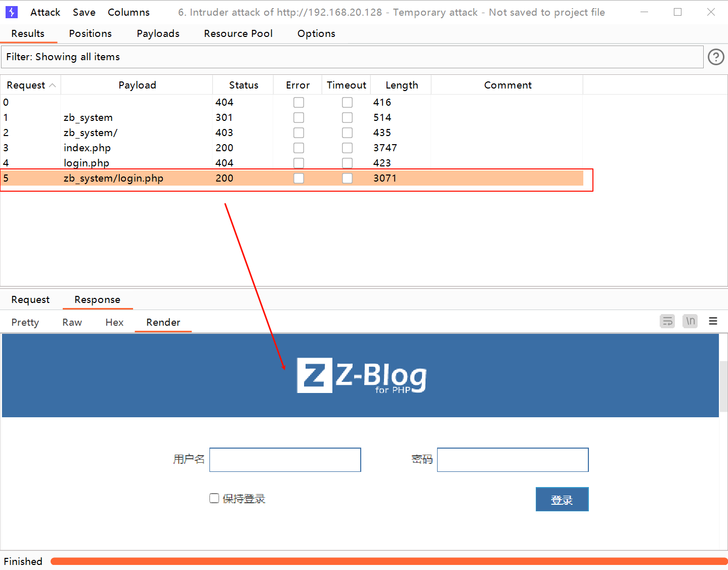728x570 pixels.
Task: Show the Request message tab
Action: click(x=30, y=299)
